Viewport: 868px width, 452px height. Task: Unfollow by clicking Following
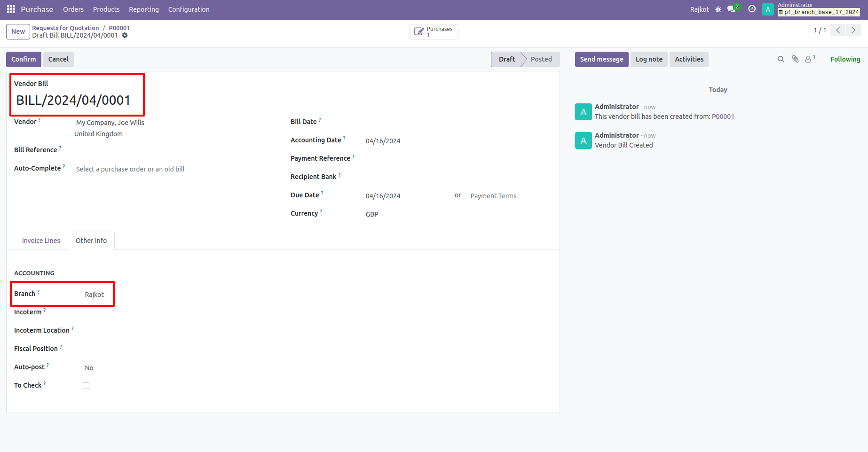click(845, 59)
